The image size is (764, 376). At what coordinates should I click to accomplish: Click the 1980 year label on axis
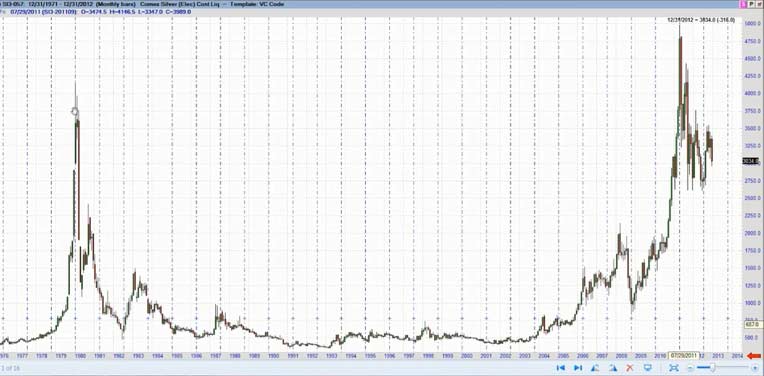click(80, 356)
